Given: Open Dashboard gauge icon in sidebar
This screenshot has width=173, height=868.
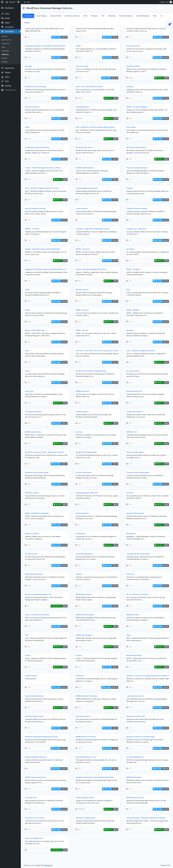Looking at the screenshot, I should coord(2,8).
